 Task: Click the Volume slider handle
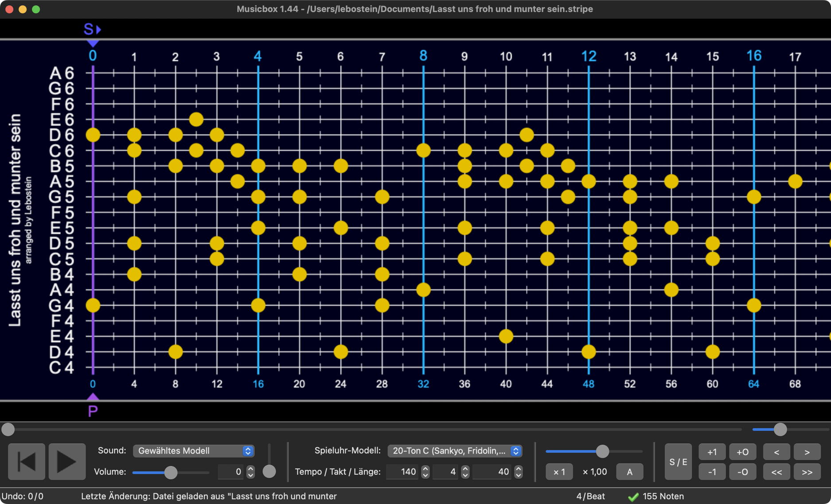coord(171,472)
